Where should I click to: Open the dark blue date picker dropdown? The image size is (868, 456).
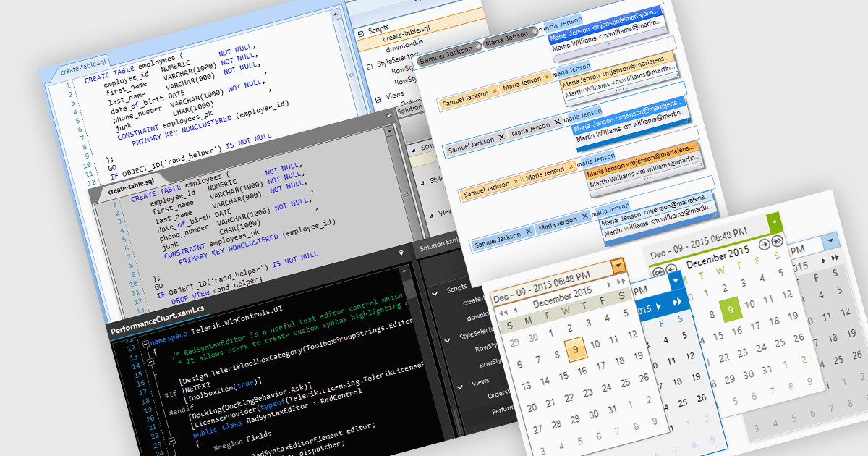coord(674,281)
